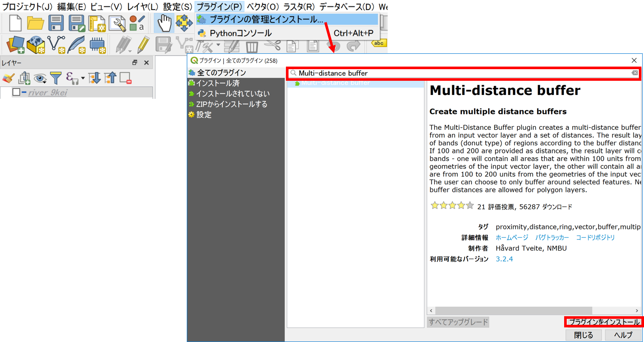Click the New SpatiaLite Layer feather icon
Screen dimensions: 644x342
[77, 45]
